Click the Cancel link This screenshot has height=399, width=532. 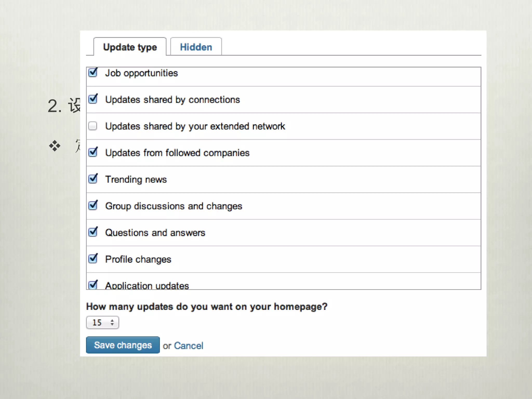(189, 346)
